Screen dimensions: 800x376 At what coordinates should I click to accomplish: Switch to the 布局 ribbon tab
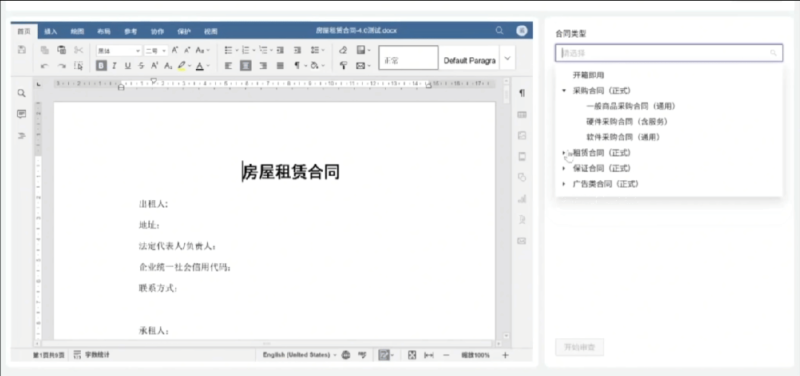click(104, 31)
